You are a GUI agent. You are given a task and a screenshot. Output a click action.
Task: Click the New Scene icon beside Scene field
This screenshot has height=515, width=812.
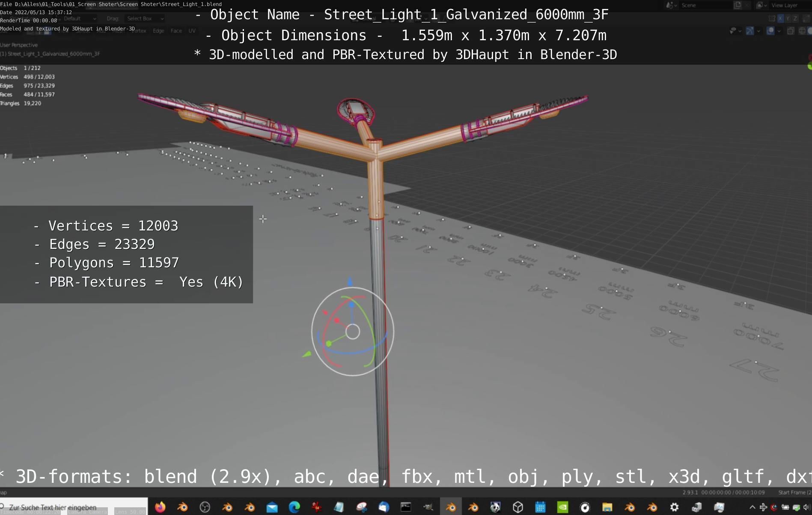(738, 5)
